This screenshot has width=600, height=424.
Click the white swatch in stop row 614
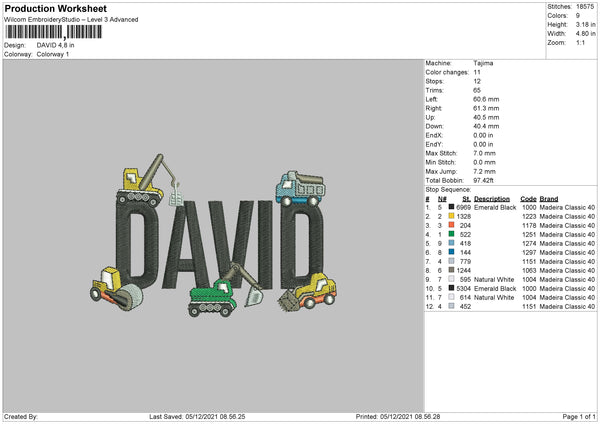coord(452,297)
